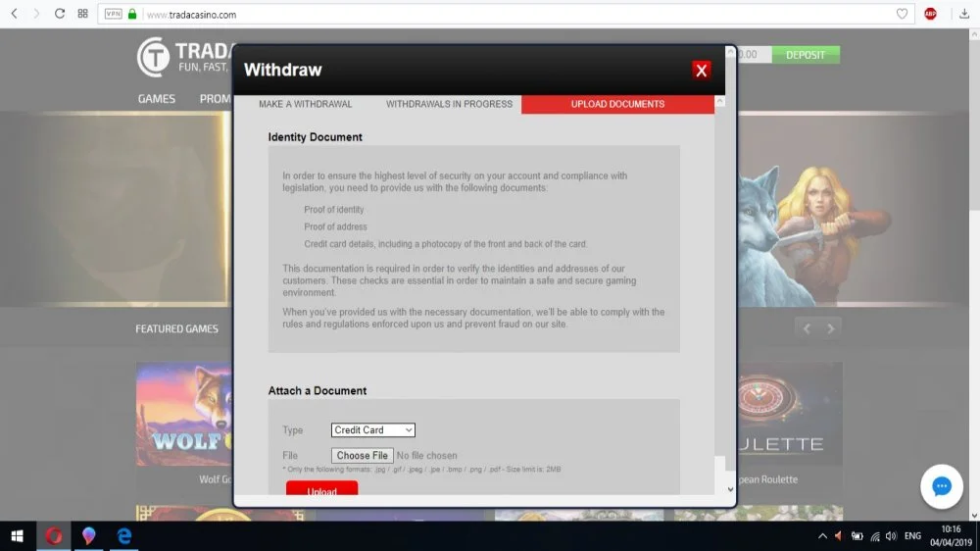980x551 pixels.
Task: Click the green padlock security icon
Action: [x=132, y=14]
